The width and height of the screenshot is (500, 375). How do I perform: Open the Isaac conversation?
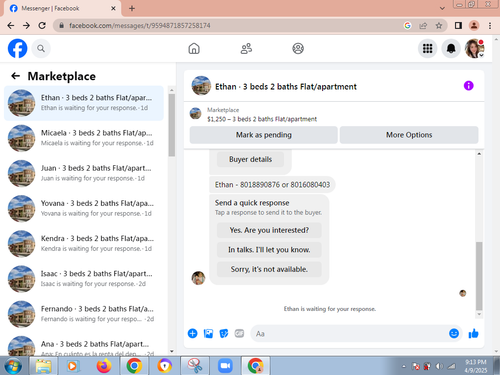coord(84,279)
